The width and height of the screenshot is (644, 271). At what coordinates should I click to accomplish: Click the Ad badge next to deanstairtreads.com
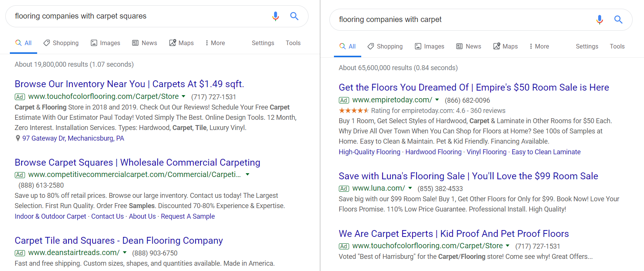[x=20, y=253]
